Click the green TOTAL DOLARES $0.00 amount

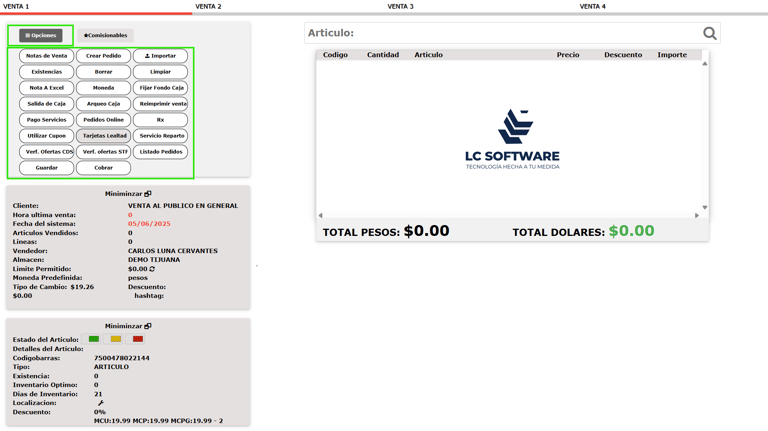(631, 231)
